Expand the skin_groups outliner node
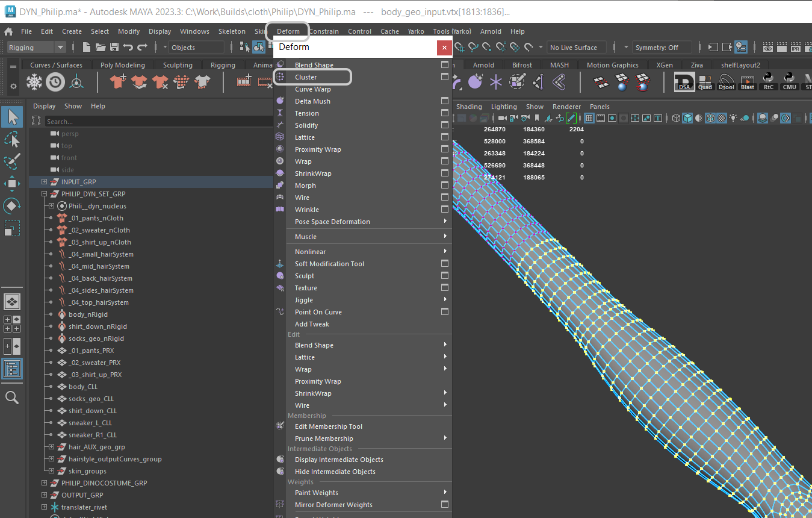 click(51, 471)
